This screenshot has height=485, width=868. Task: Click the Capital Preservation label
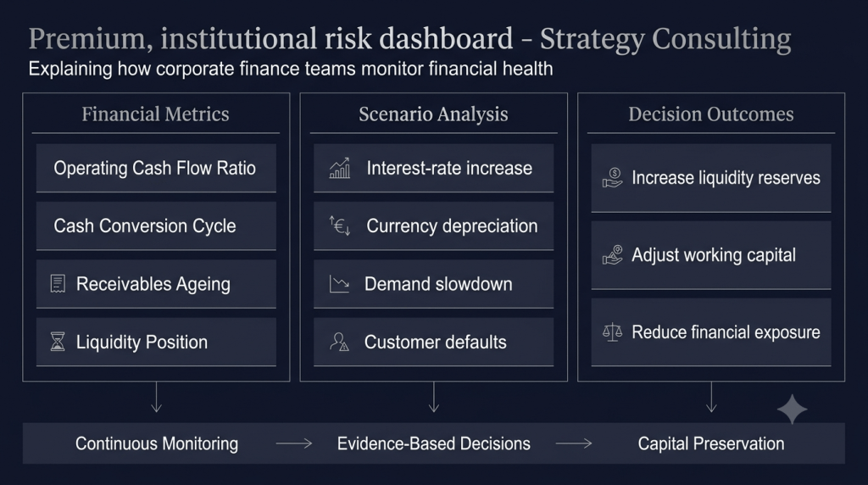click(711, 443)
